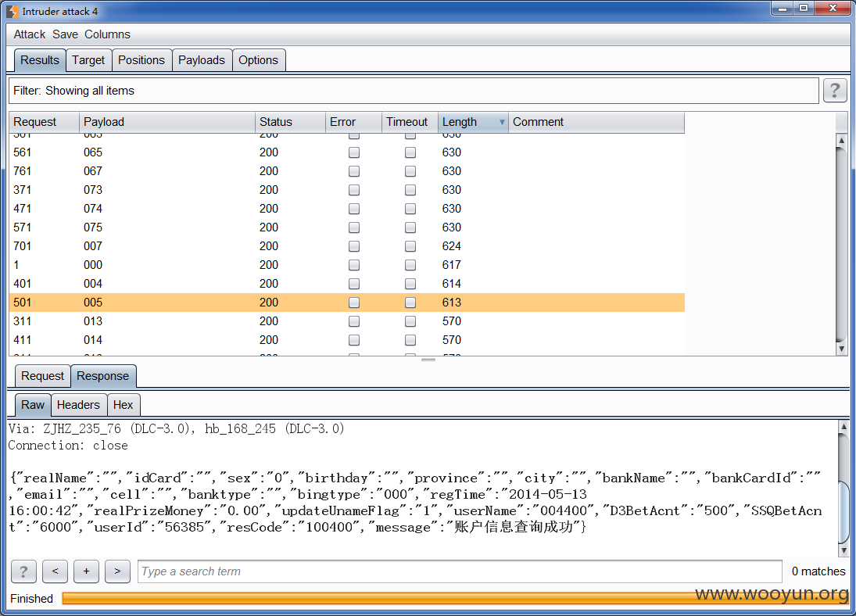The width and height of the screenshot is (856, 616).
Task: Toggle Error checkbox for request 701
Action: pyautogui.click(x=354, y=246)
